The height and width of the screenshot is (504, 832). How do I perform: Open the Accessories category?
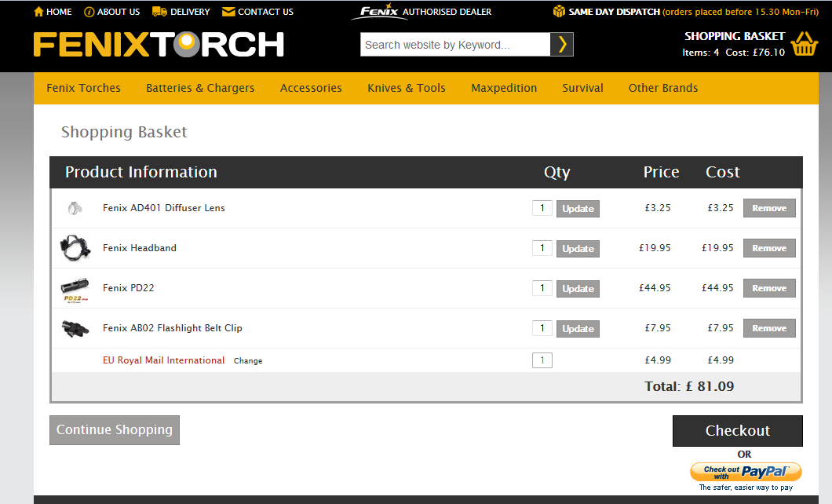(x=311, y=88)
